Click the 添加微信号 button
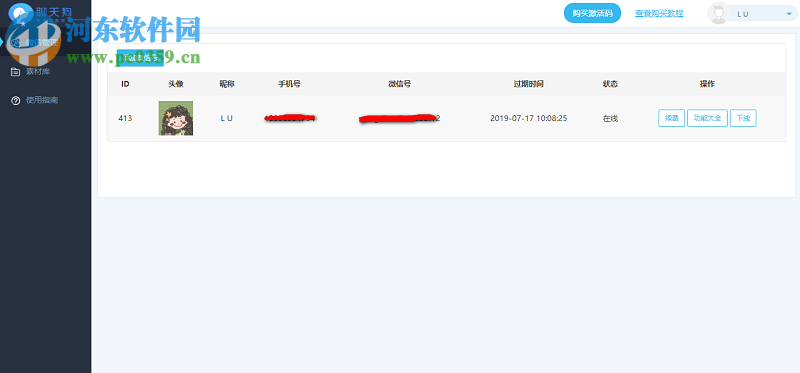This screenshot has width=800, height=373. pos(140,58)
